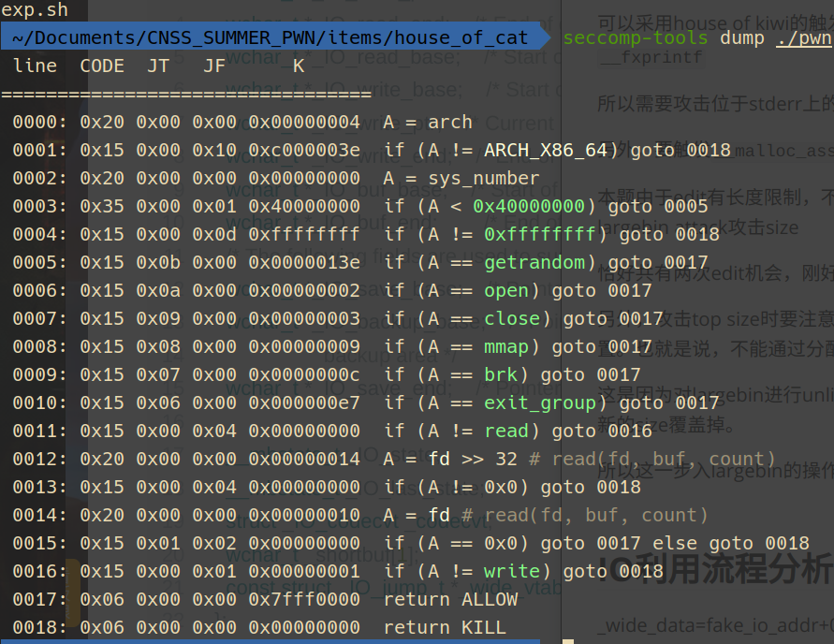The width and height of the screenshot is (834, 644).
Task: Click the 0x0000013e value on line 0005
Action: 304,263
